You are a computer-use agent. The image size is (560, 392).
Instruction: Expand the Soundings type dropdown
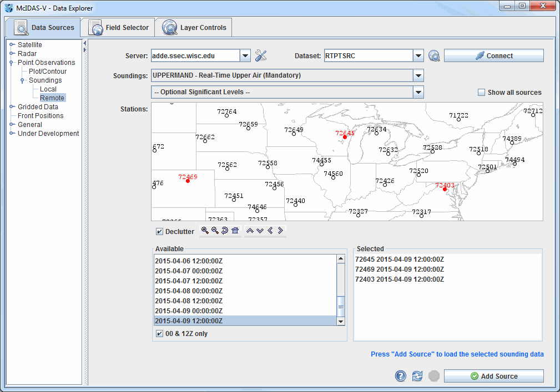coord(418,75)
